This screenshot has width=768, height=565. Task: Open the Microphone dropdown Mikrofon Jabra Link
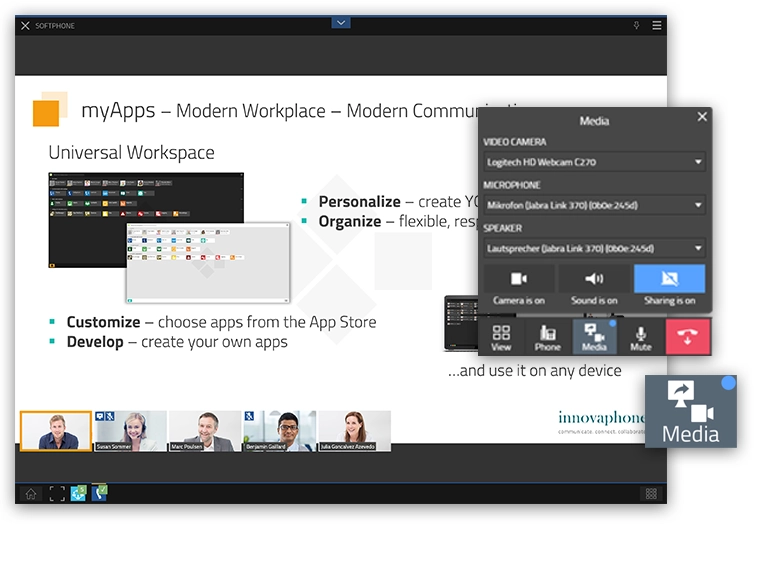(595, 205)
